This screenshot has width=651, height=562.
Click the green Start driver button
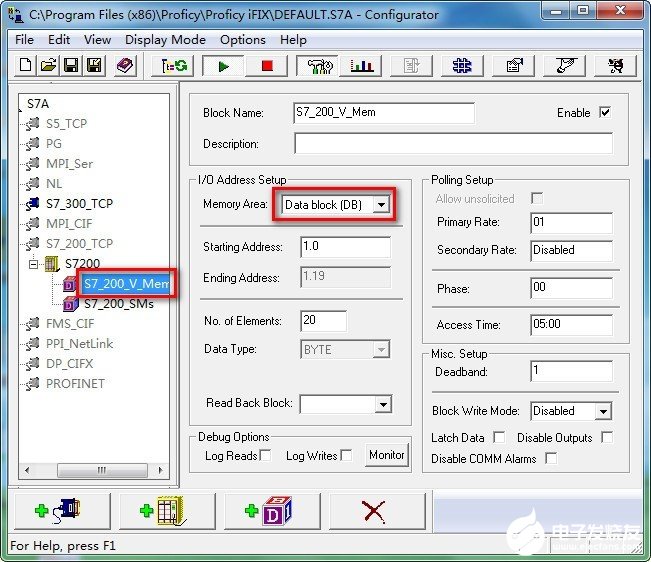(222, 66)
